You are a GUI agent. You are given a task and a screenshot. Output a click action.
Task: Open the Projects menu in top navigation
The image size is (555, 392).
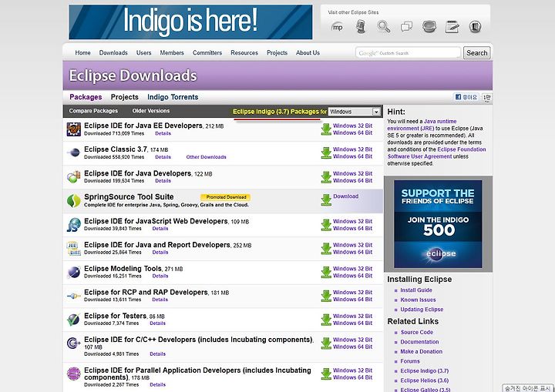277,52
